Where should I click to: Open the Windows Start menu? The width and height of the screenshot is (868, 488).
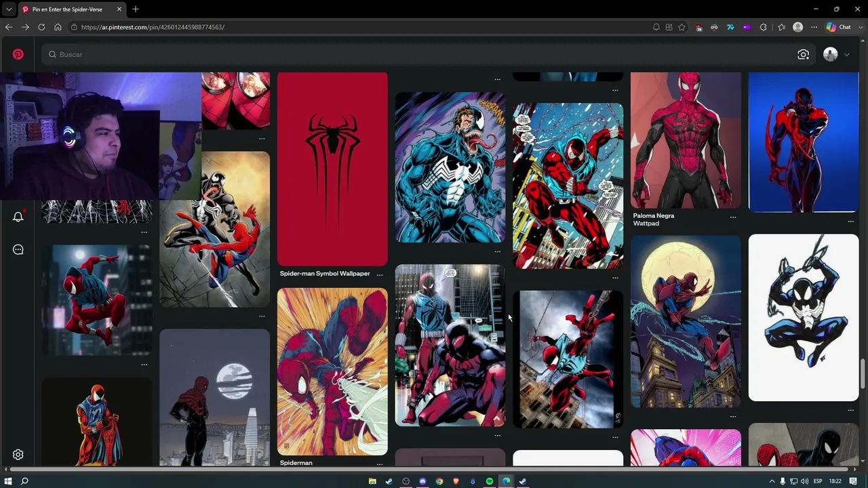pos(8,481)
